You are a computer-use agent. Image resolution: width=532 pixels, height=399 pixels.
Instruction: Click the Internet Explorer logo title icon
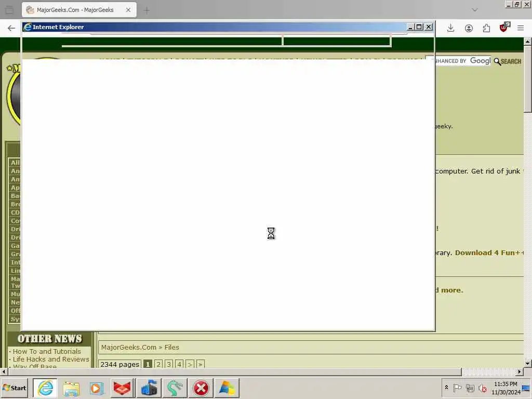coord(27,27)
